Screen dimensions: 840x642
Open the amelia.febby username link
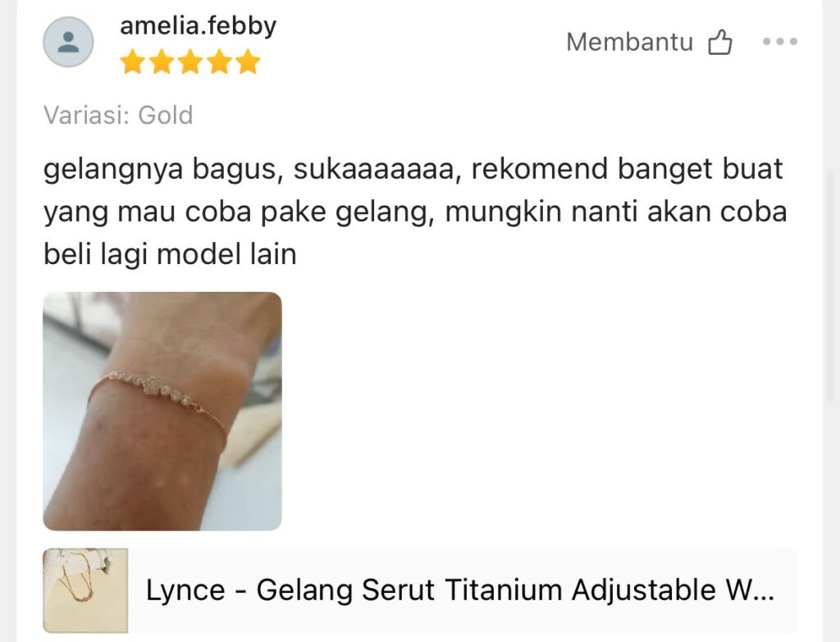click(x=199, y=25)
